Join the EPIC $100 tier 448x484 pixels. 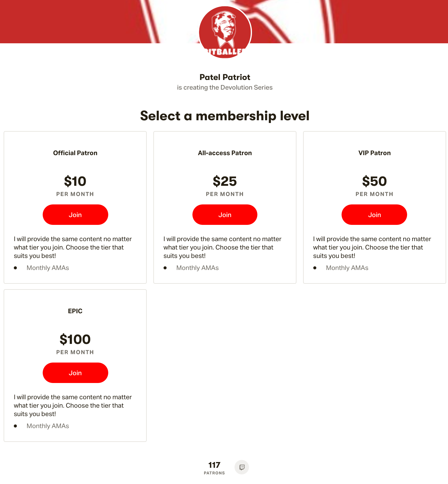click(75, 372)
